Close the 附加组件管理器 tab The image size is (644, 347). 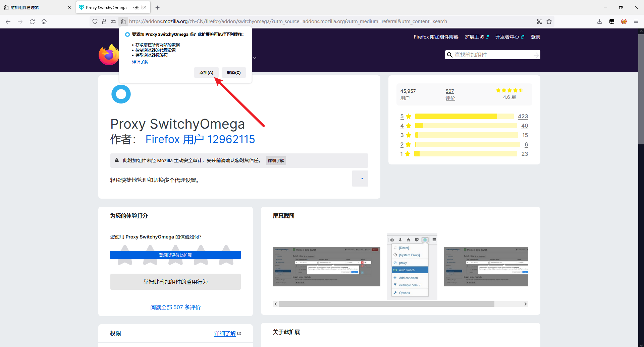pos(69,7)
